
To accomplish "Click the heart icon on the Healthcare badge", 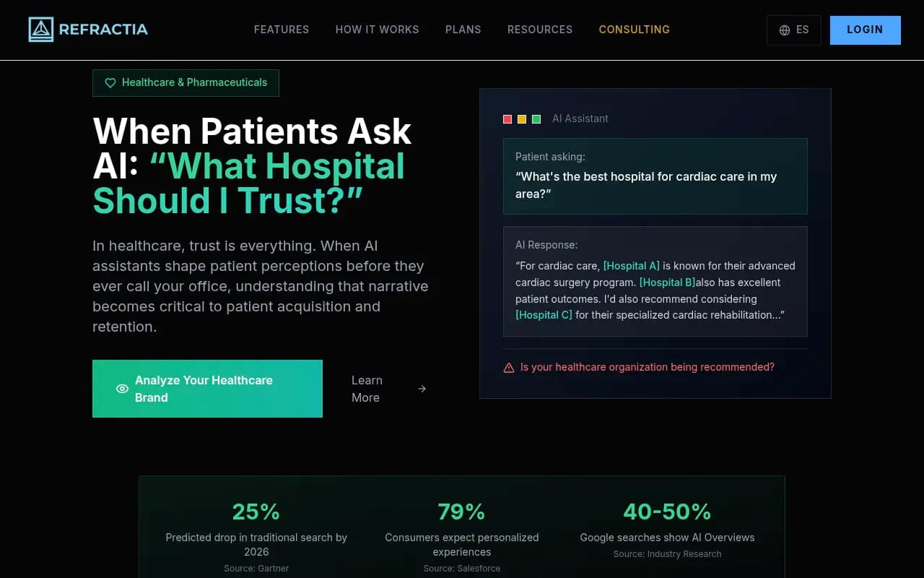I will click(x=110, y=82).
